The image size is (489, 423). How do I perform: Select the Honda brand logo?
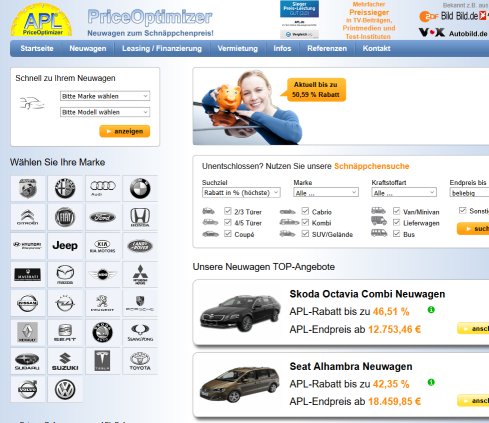point(140,217)
